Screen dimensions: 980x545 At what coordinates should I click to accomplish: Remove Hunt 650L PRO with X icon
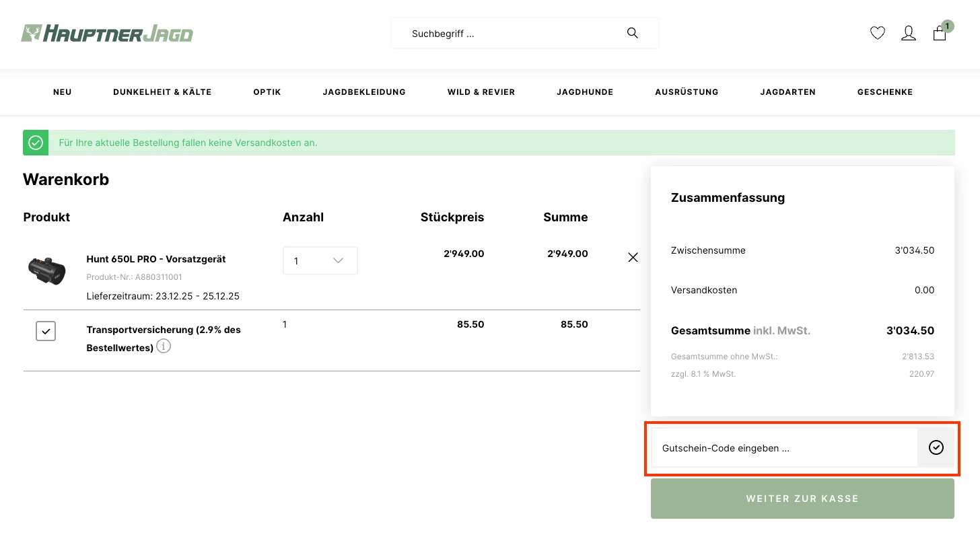pyautogui.click(x=633, y=257)
